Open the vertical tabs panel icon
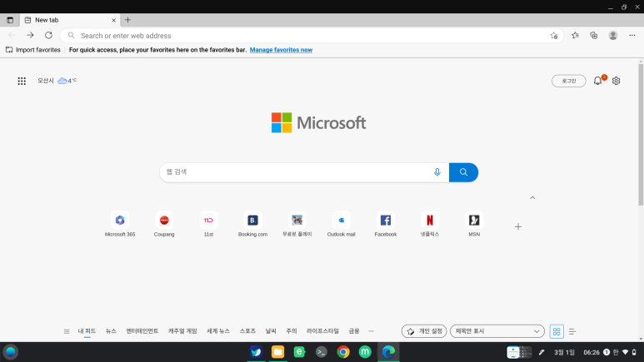Screen dimensions: 644x362 click(x=10, y=20)
